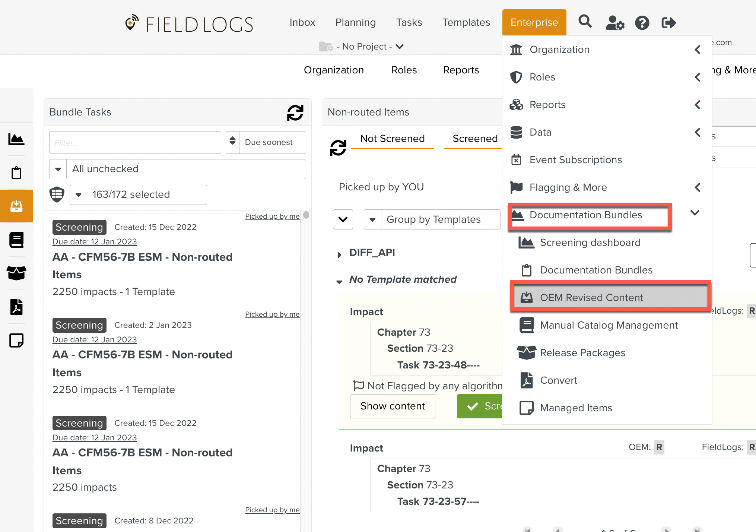Click first Picked up by me link
Viewport: 756px width, 532px height.
(x=272, y=216)
